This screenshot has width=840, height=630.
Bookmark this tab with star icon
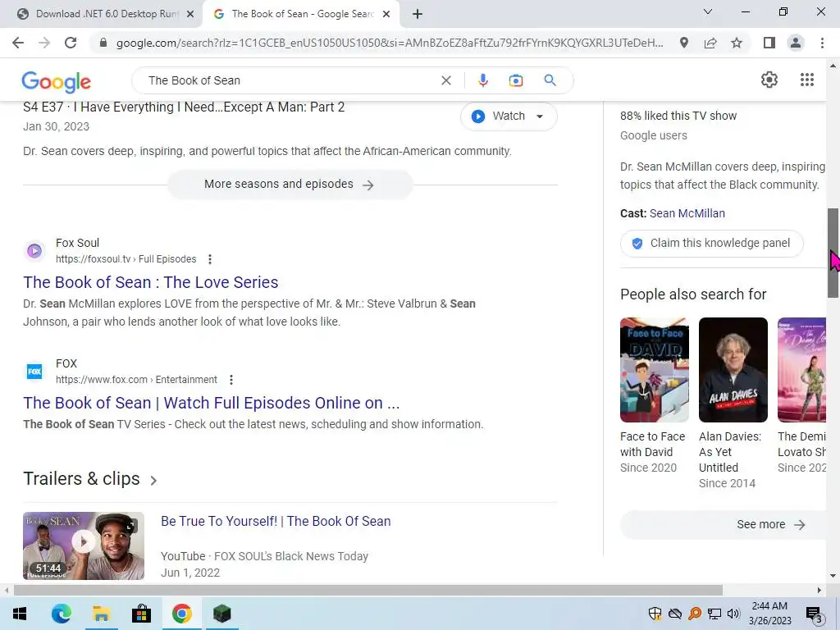(737, 43)
